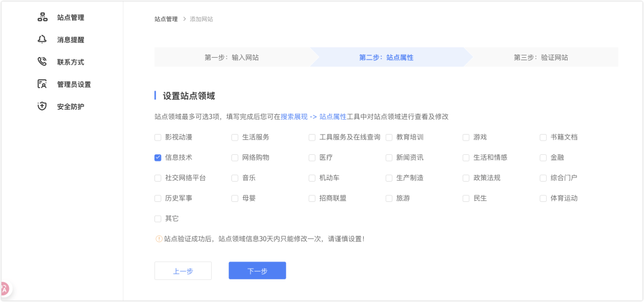Check the 体育运动 checkbox

coord(543,198)
